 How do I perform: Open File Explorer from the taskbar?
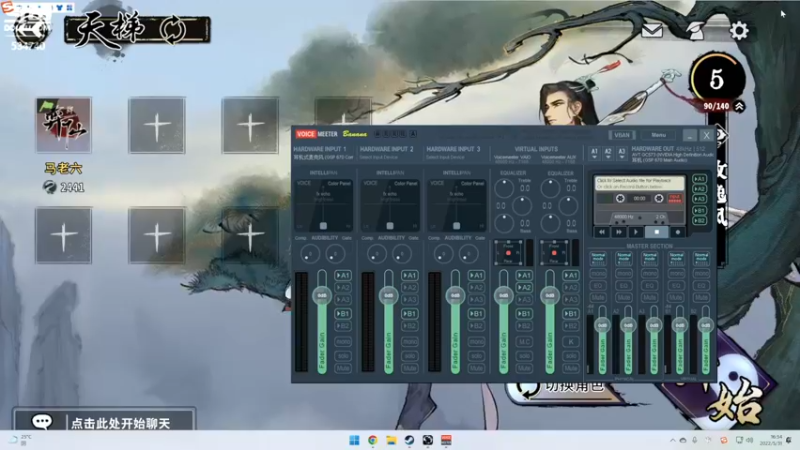click(x=391, y=440)
